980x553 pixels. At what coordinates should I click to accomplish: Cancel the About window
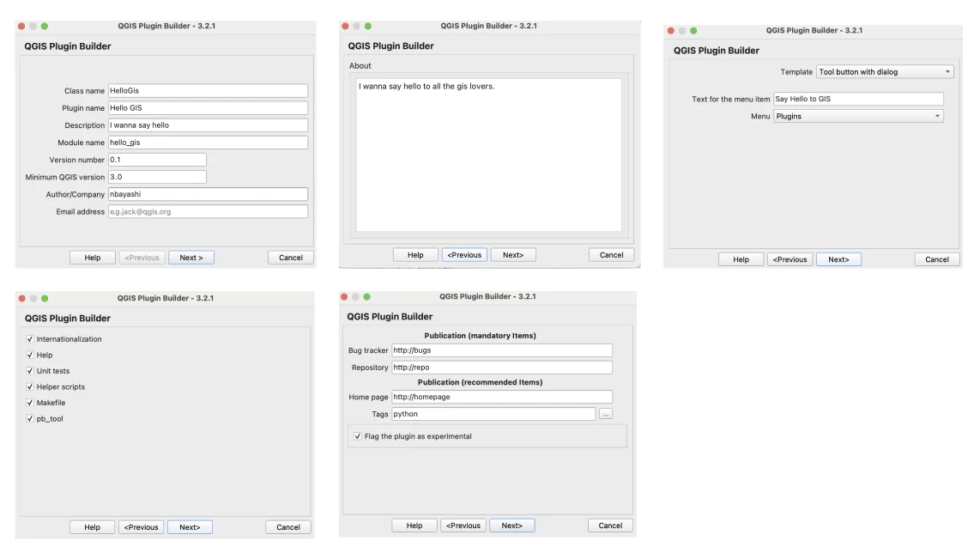(x=611, y=255)
